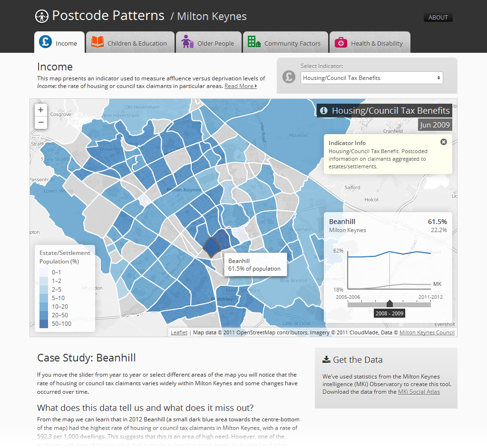The width and height of the screenshot is (487, 448).
Task: Zoom in the map with plus button
Action: pyautogui.click(x=41, y=110)
